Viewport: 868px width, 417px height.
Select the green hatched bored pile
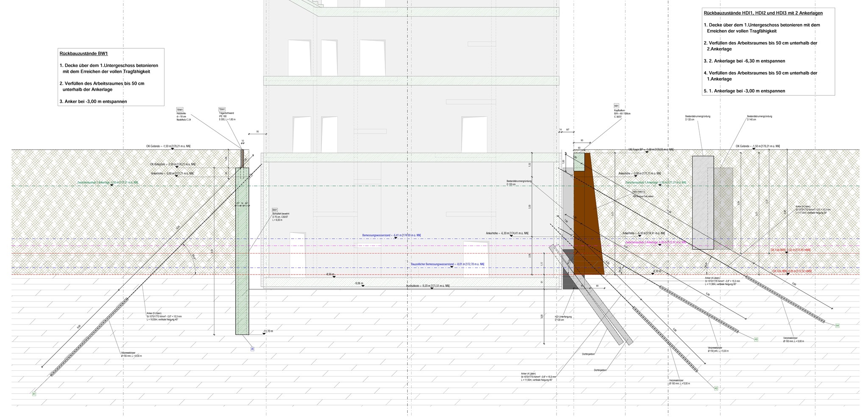[242, 255]
